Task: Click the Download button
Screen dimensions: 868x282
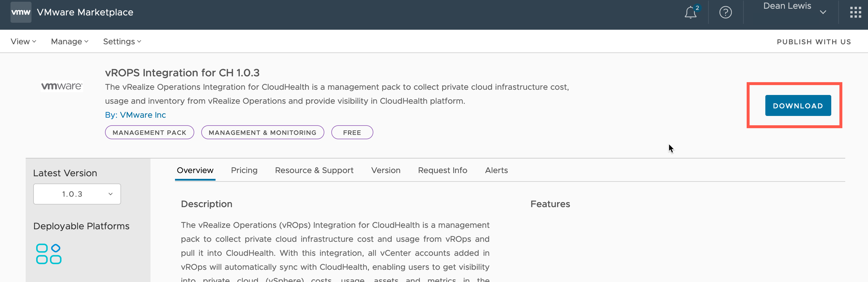Action: click(798, 106)
